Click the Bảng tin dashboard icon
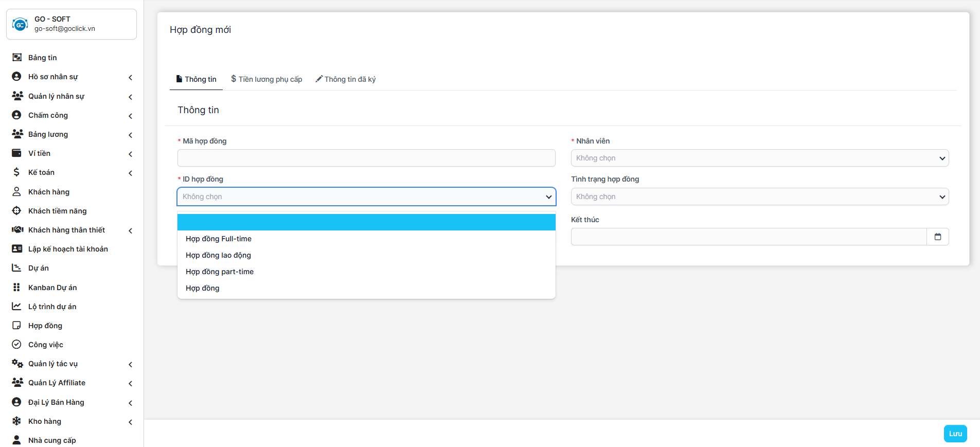The height and width of the screenshot is (447, 980). click(x=17, y=58)
